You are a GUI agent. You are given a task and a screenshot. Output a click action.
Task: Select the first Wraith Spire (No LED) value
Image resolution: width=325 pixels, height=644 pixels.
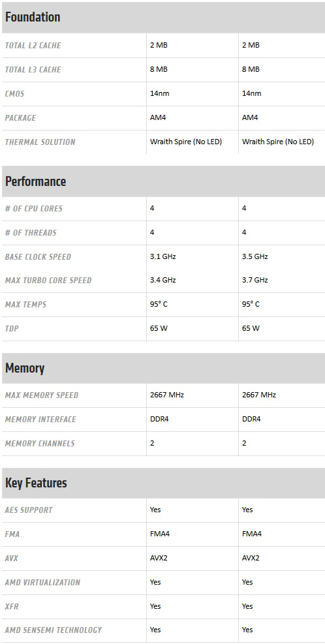click(186, 142)
